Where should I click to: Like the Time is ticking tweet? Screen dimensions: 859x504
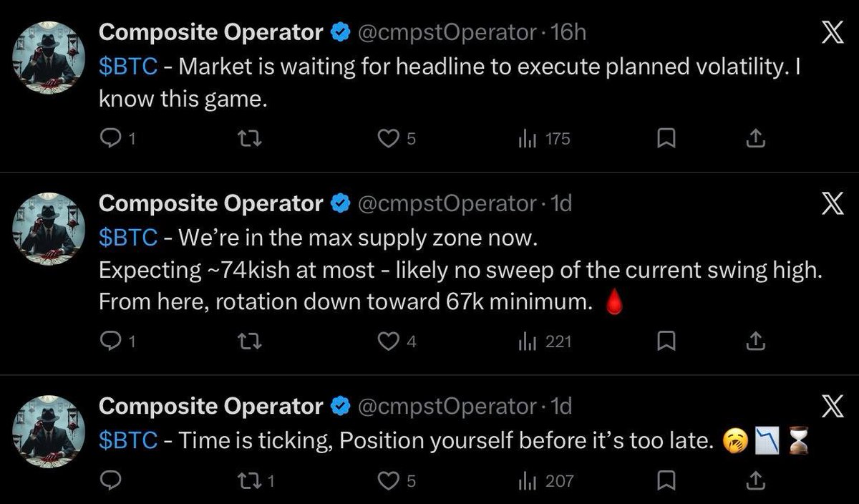coord(389,480)
